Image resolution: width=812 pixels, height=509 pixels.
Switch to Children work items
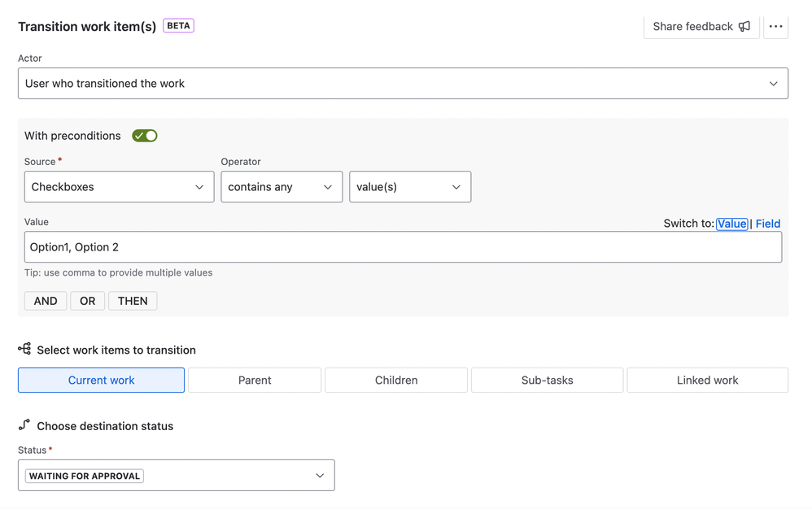396,380
